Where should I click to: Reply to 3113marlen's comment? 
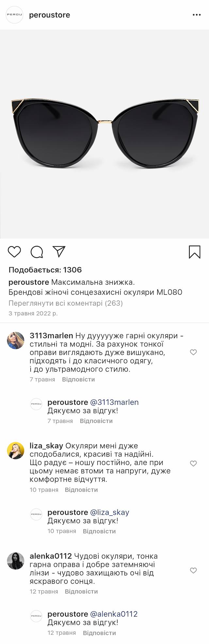click(78, 379)
